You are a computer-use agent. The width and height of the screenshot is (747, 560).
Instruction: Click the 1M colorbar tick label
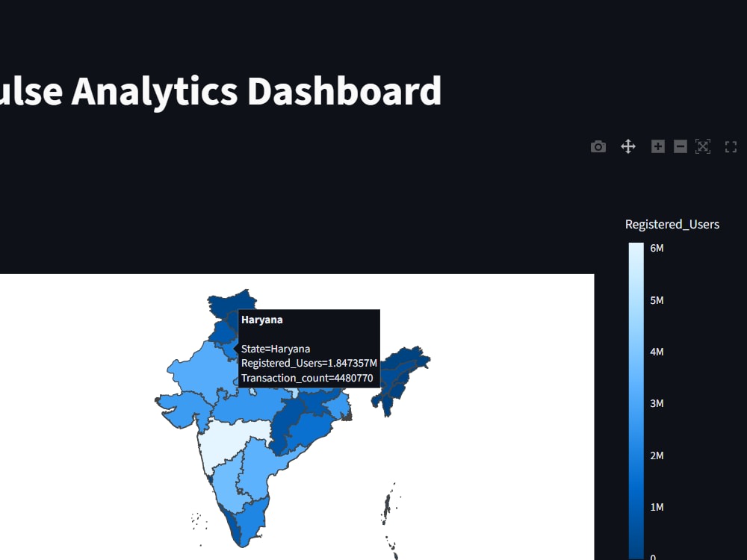tap(657, 507)
